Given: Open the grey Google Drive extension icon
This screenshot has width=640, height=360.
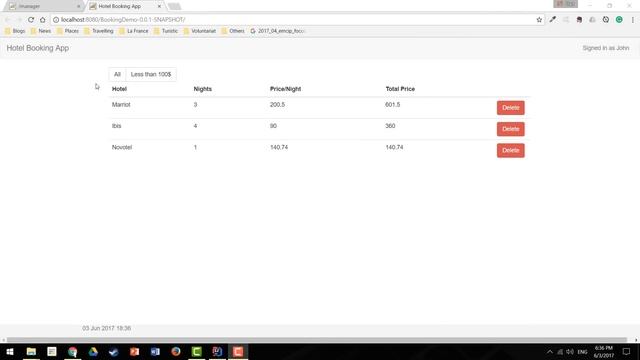Looking at the screenshot, I should click(592, 20).
